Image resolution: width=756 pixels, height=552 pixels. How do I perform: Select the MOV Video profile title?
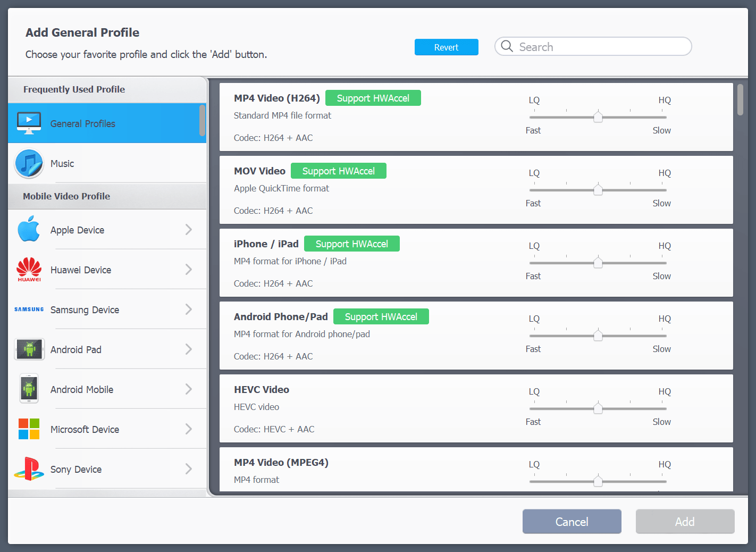[x=259, y=171]
